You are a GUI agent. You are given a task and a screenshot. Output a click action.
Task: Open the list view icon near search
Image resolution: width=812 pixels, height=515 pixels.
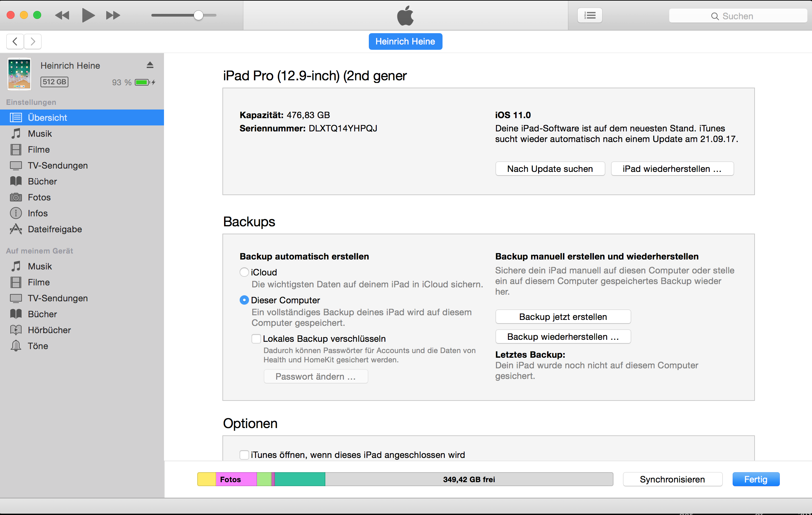(590, 16)
